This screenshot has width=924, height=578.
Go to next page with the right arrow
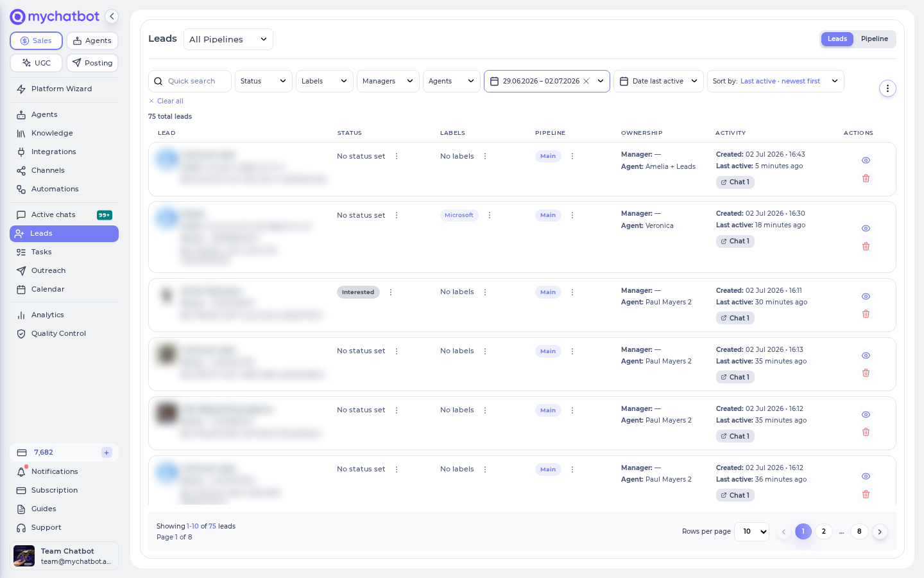pos(880,532)
